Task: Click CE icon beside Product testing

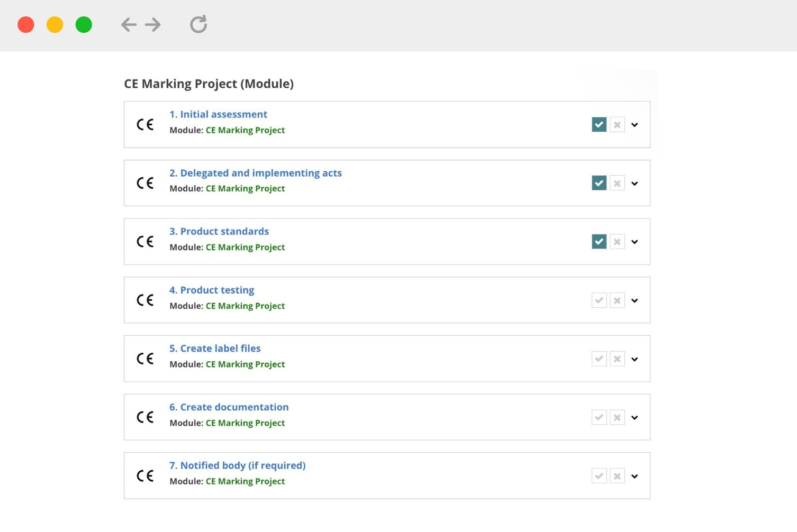Action: [x=145, y=300]
